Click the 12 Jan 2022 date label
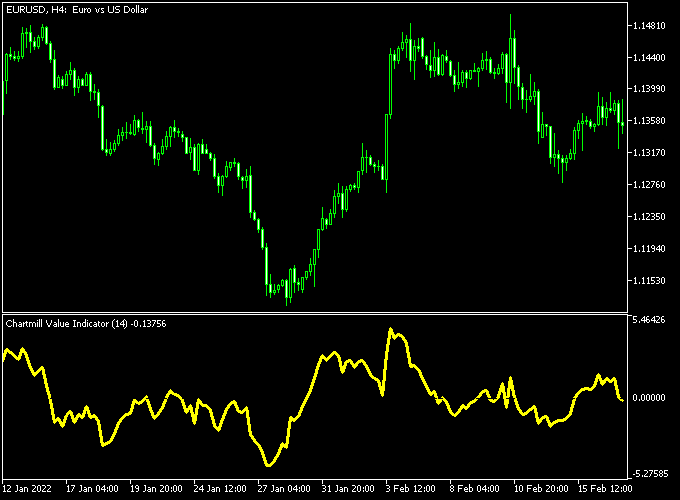The image size is (680, 500). click(27, 489)
